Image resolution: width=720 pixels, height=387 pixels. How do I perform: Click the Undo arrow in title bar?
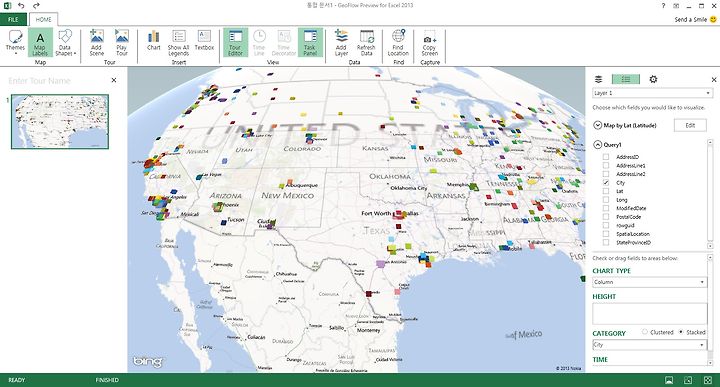(x=21, y=6)
